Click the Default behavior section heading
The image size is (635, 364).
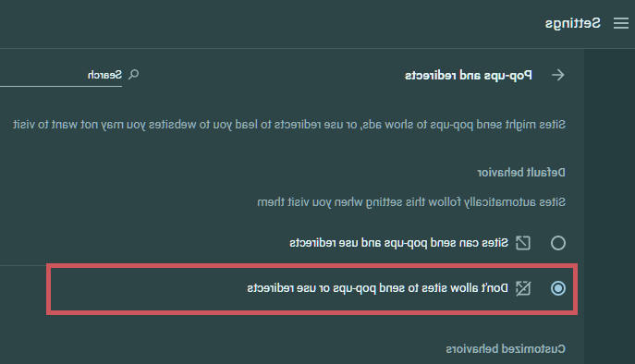pos(521,173)
